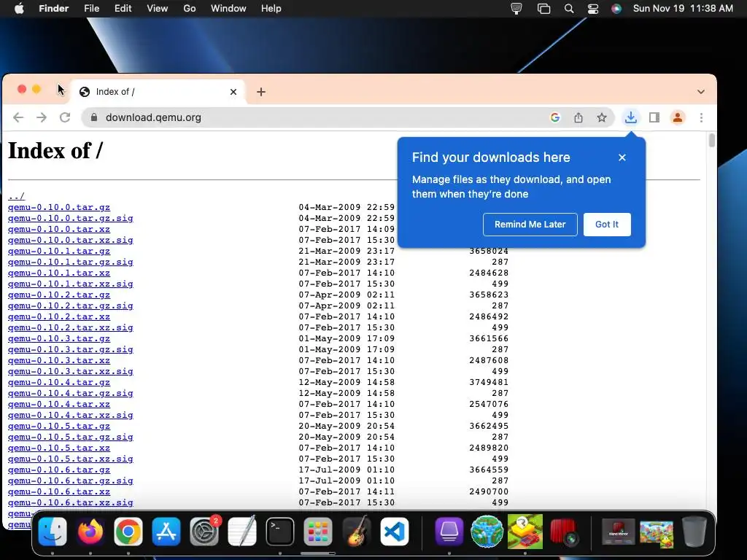Launch Firefox from the Dock
This screenshot has width=747, height=560.
point(90,532)
